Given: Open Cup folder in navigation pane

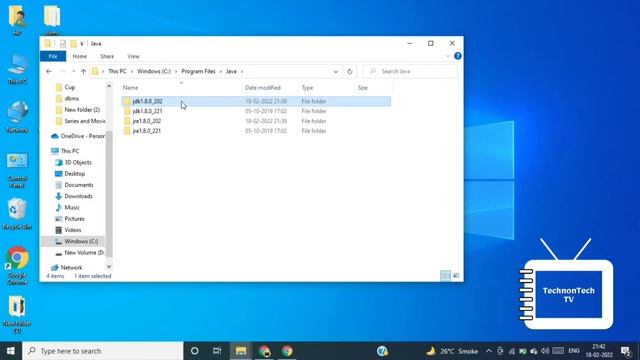Looking at the screenshot, I should pos(70,87).
